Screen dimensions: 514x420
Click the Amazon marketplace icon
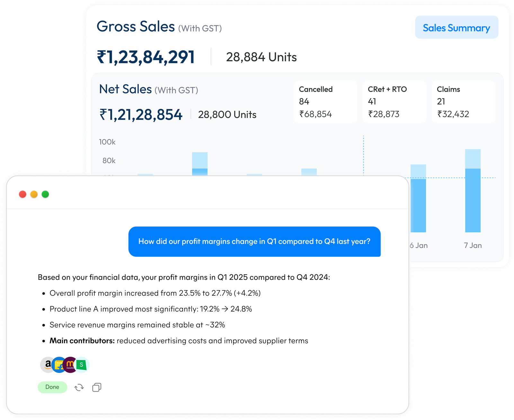[x=47, y=365]
